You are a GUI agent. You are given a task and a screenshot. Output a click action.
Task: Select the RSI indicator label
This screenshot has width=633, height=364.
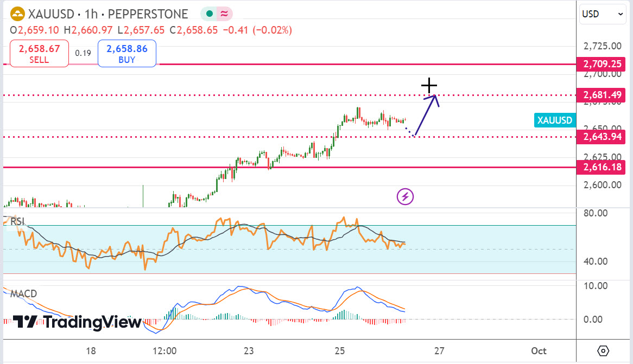pyautogui.click(x=16, y=221)
